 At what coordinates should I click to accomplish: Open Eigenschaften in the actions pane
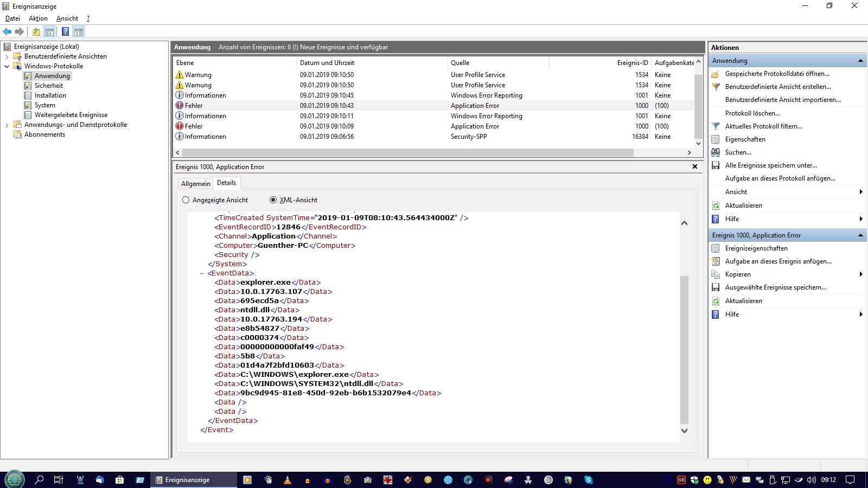745,139
